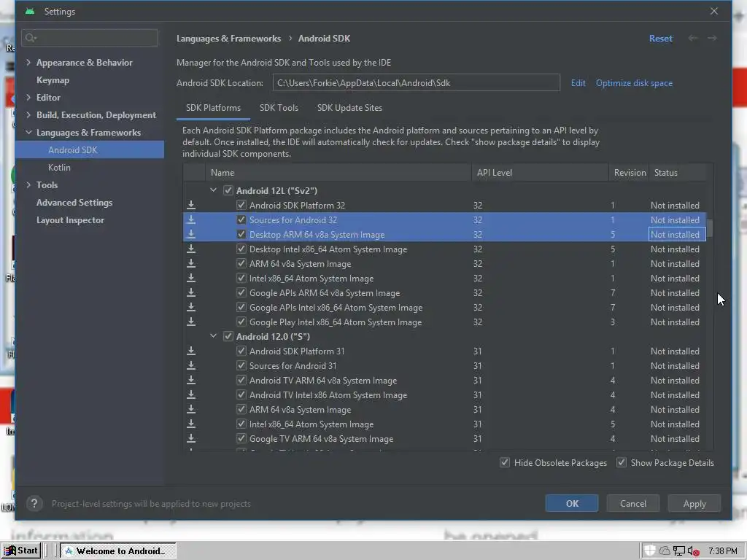Expand Appearance & Behavior settings section
747x560 pixels.
pyautogui.click(x=28, y=63)
